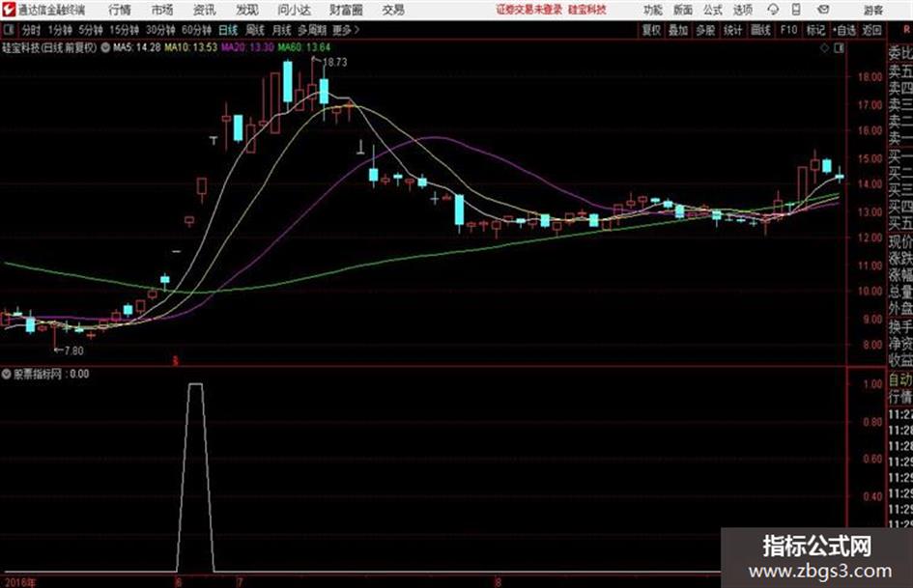Screen dimensions: 913x588
Task: Select the 月线 monthly period
Action: click(282, 30)
